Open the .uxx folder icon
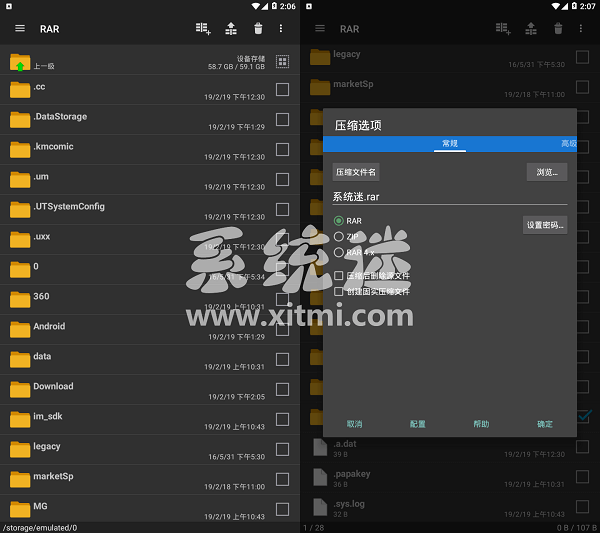The width and height of the screenshot is (600, 533). coord(20,240)
